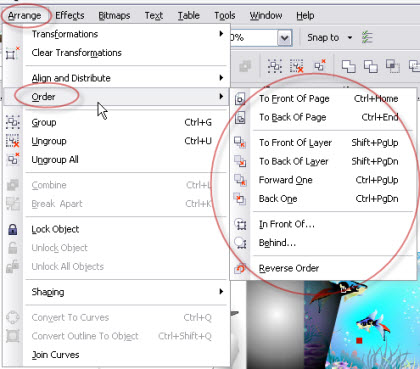Image resolution: width=420 pixels, height=369 pixels.
Task: Expand the Shaping submenu
Action: (x=117, y=292)
